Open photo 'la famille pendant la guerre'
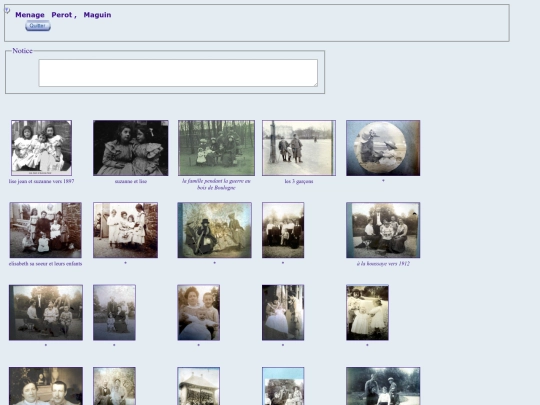 (x=216, y=148)
